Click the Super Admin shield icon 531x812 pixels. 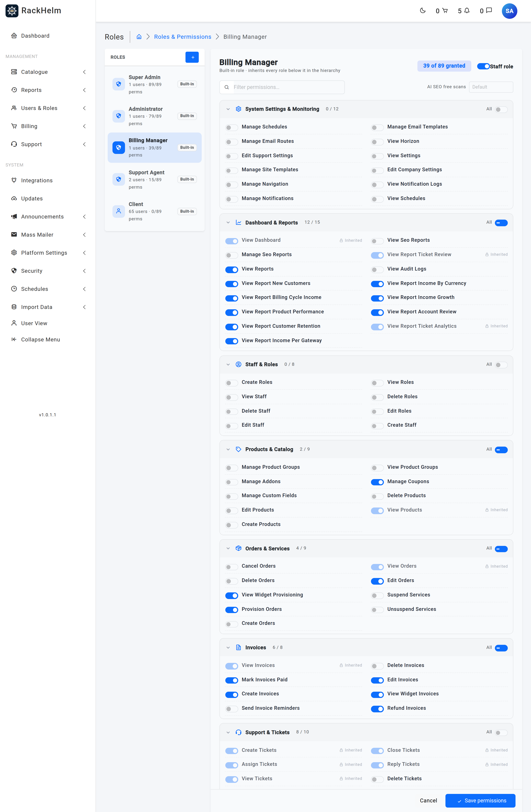119,84
